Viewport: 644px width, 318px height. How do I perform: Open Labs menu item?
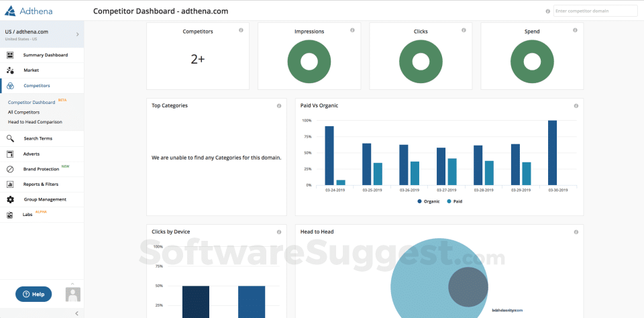pos(42,215)
